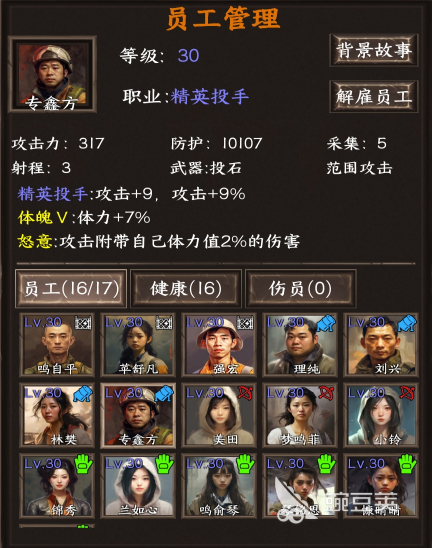Click the large 专鑫方 profile portrait

tap(52, 74)
